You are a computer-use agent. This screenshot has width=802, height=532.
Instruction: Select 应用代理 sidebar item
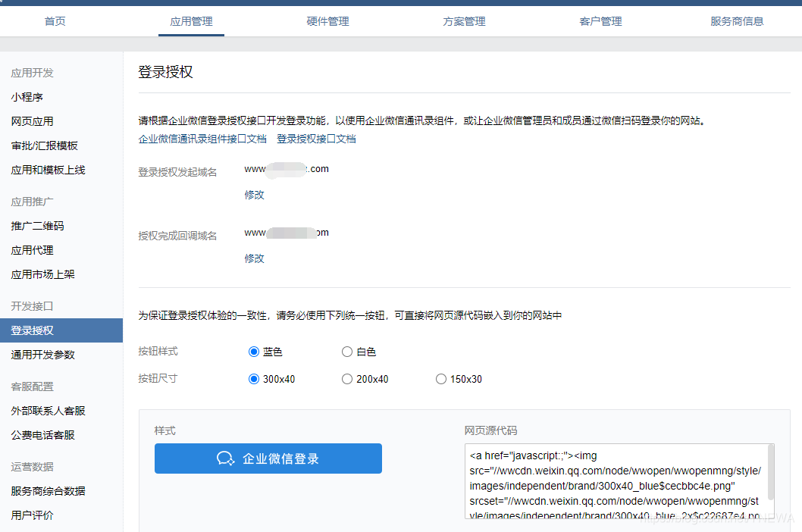[x=33, y=250]
